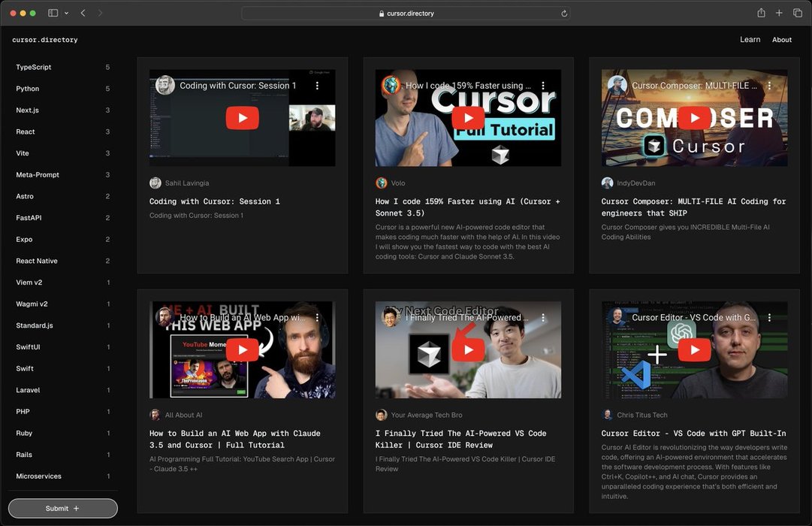
Task: Click the small avatar beside IndyDevDan name
Action: [x=608, y=183]
